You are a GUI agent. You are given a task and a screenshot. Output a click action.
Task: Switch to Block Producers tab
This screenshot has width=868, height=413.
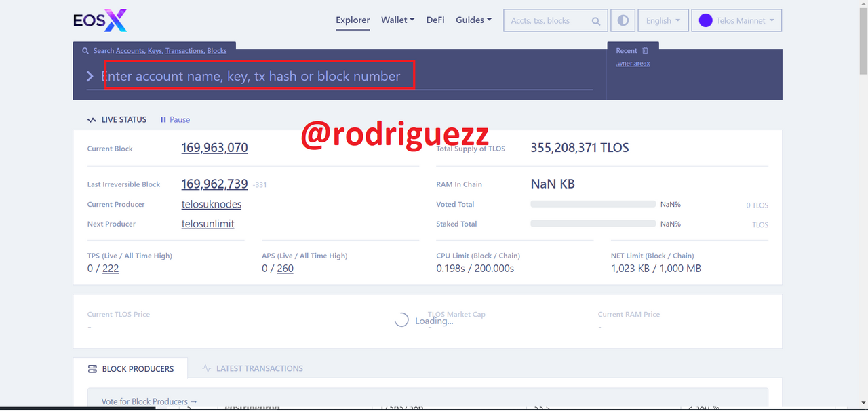coord(130,369)
